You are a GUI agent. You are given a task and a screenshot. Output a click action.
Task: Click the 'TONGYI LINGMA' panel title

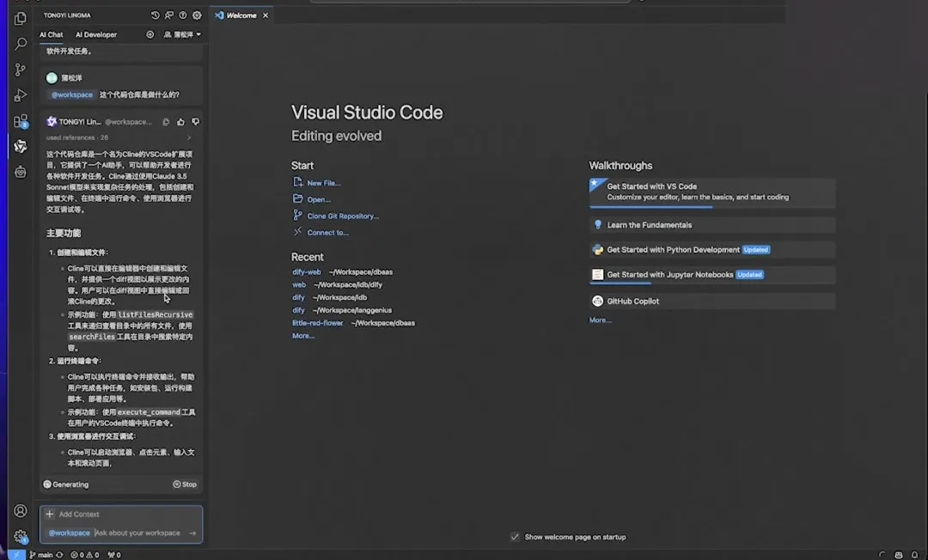(68, 15)
